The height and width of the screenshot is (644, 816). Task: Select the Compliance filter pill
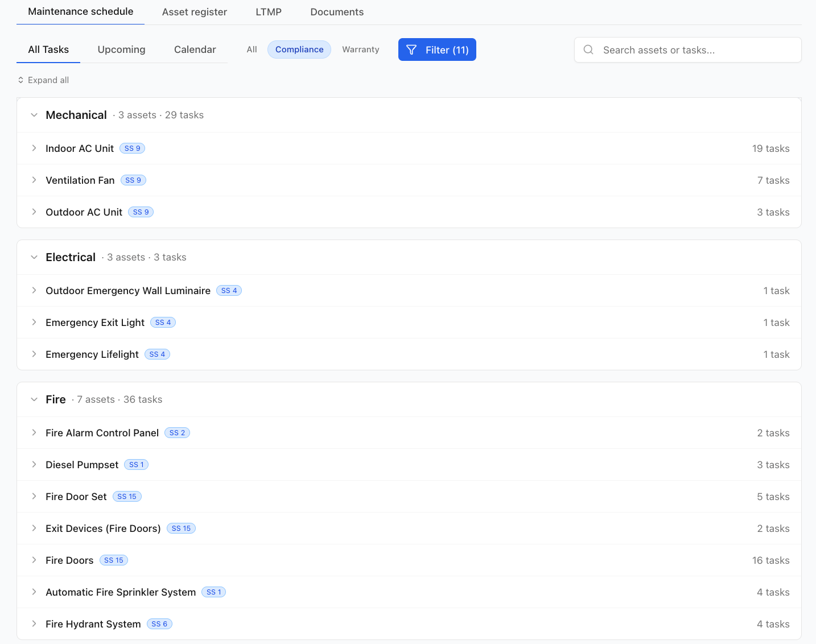point(299,49)
